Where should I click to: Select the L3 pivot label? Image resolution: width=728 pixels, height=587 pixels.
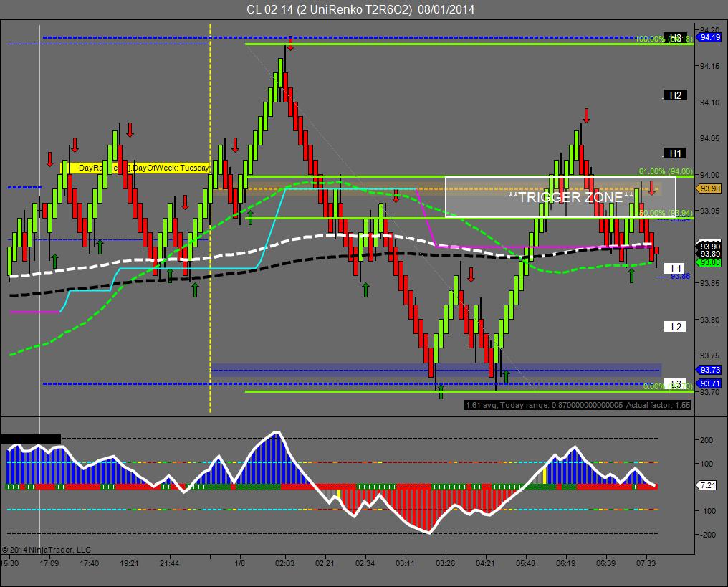pyautogui.click(x=675, y=384)
